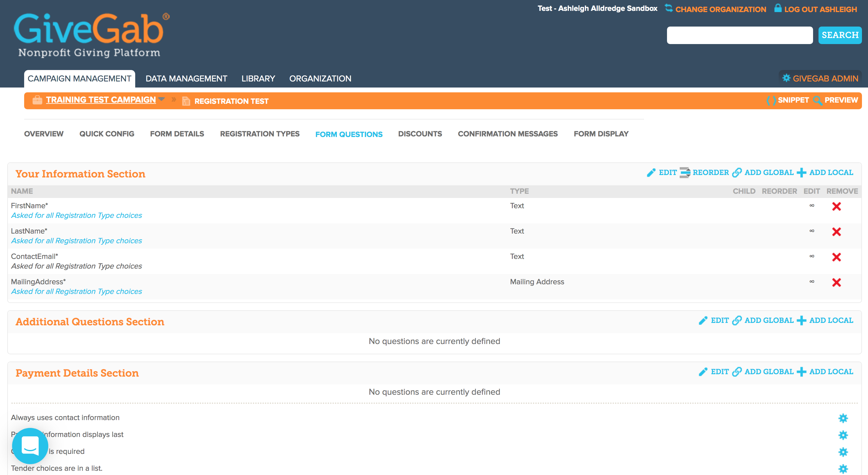Screen dimensions: 868x475
Task: Remove the ContactEmail question with red X
Action: click(x=836, y=257)
